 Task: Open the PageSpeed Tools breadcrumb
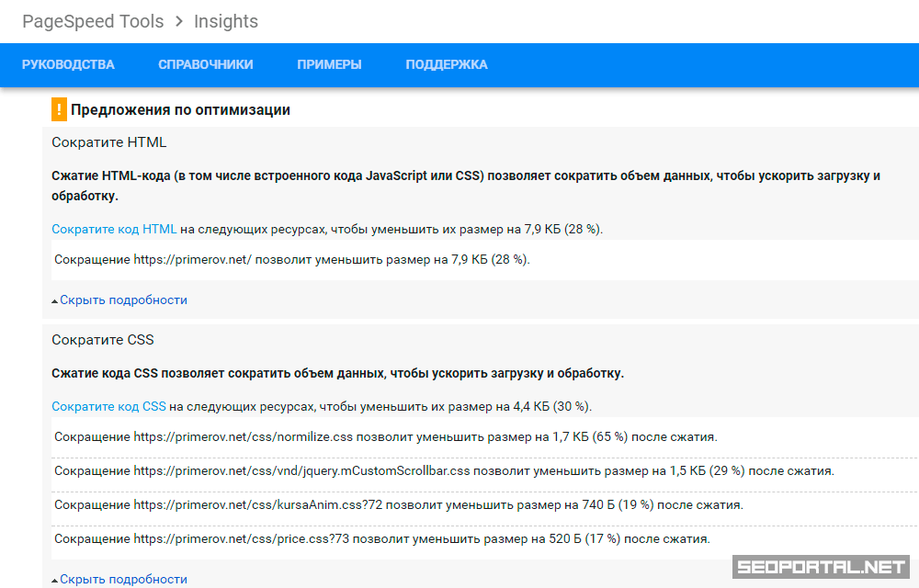[93, 21]
